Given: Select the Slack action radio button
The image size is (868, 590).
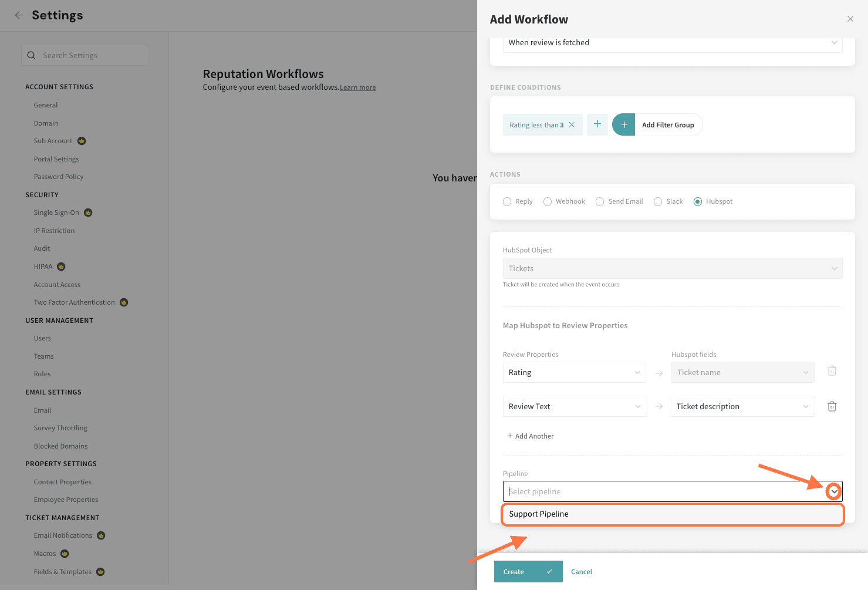Looking at the screenshot, I should click(x=658, y=202).
